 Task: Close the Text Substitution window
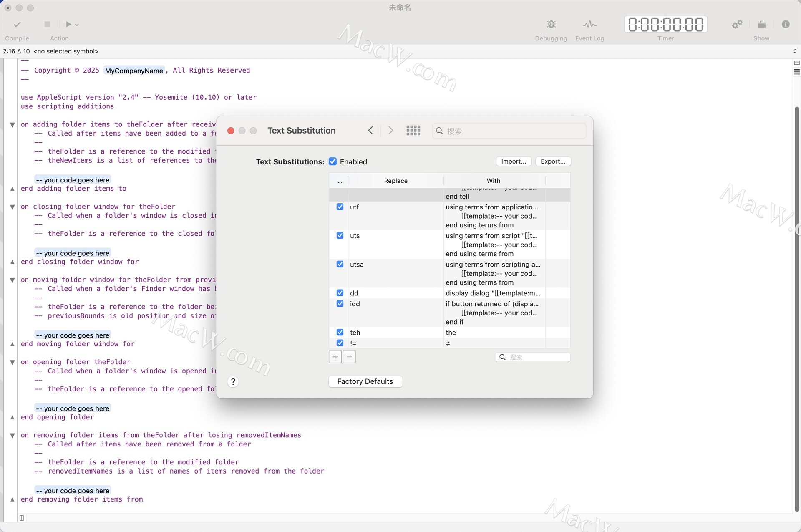[x=231, y=131]
